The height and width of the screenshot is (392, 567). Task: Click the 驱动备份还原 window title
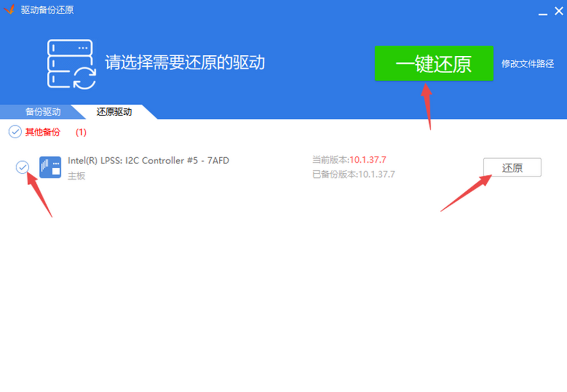click(47, 10)
